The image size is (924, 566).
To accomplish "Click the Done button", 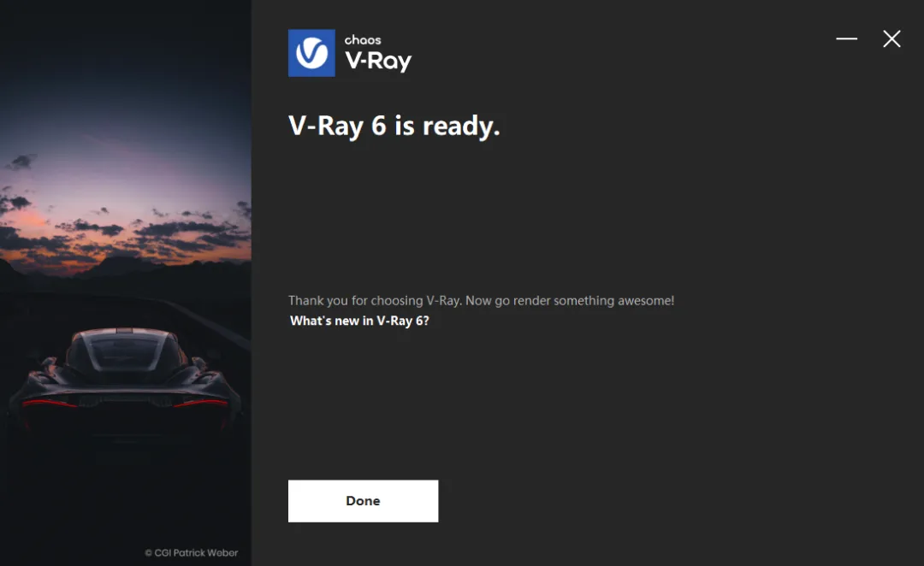I will pos(363,501).
